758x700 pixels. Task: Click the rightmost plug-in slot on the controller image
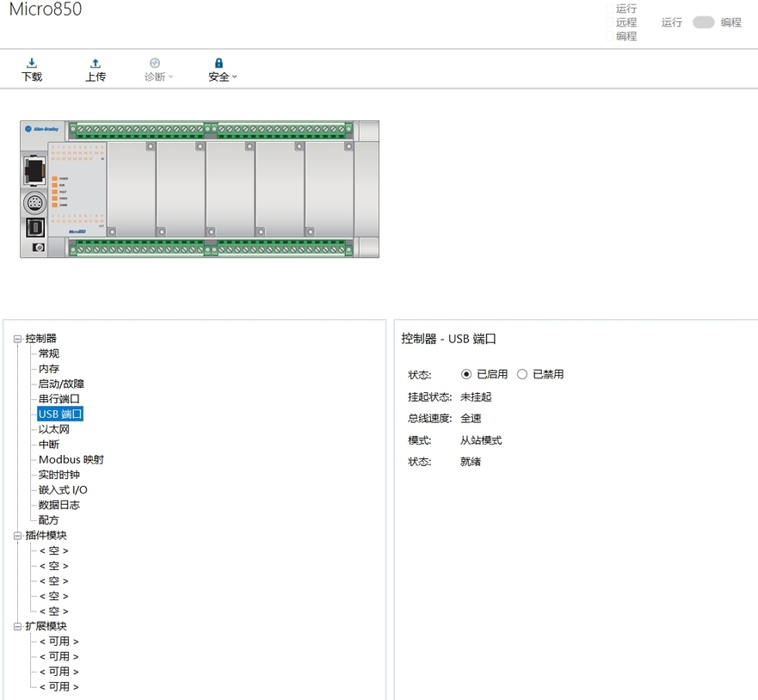click(x=330, y=189)
